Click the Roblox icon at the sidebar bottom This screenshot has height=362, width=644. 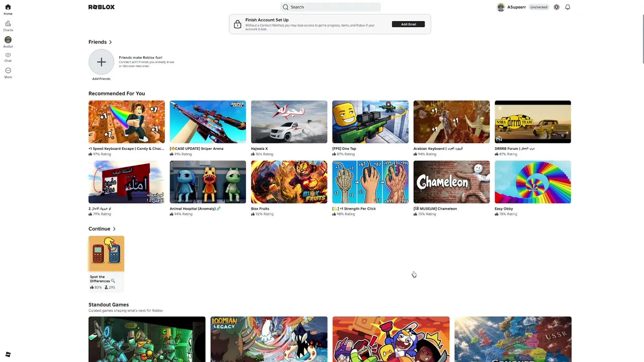8,354
